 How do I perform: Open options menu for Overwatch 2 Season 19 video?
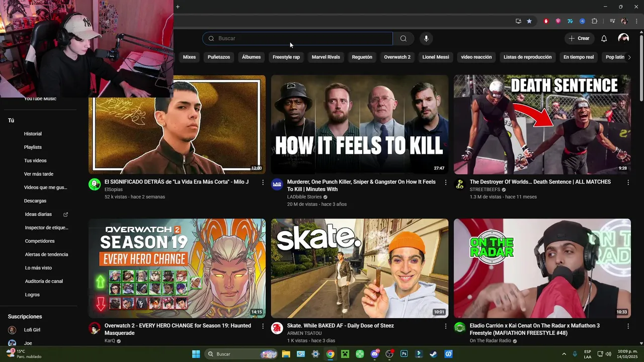263,326
